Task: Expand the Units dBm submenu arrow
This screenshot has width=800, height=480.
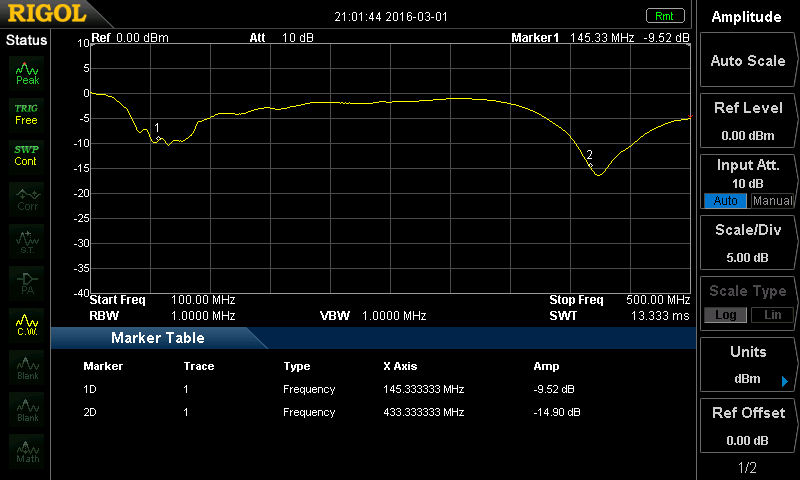Action: tap(784, 381)
